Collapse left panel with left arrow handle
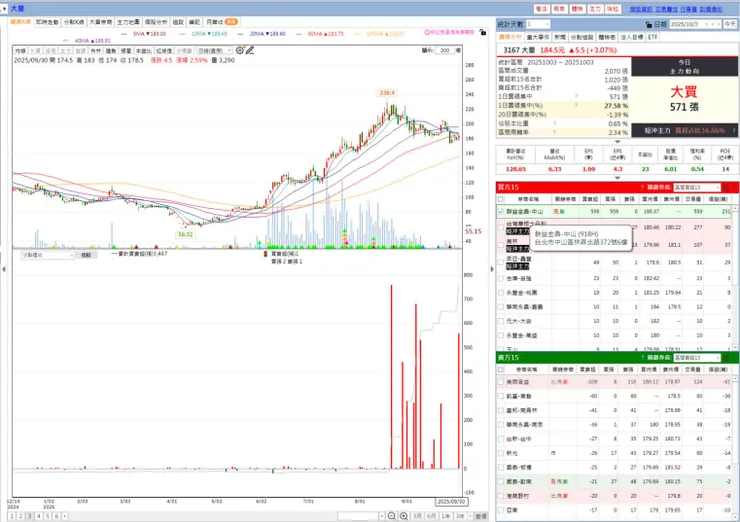This screenshot has width=740, height=522. tap(4, 269)
